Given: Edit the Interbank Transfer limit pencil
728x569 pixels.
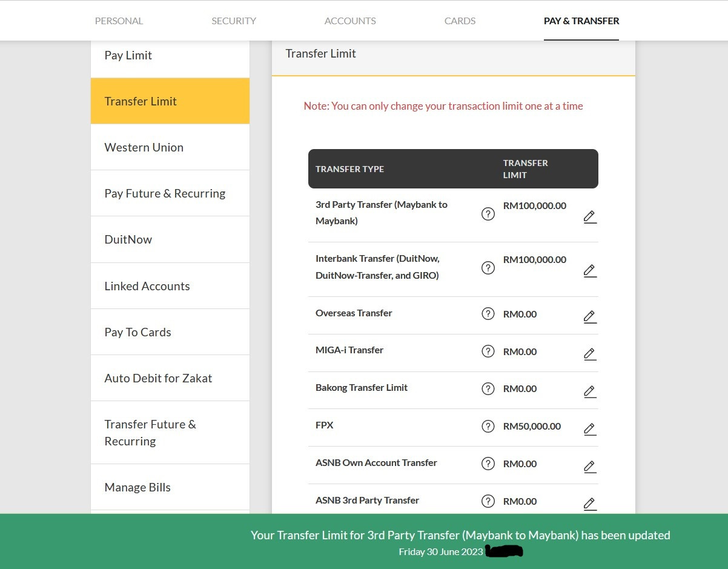Looking at the screenshot, I should click(590, 271).
